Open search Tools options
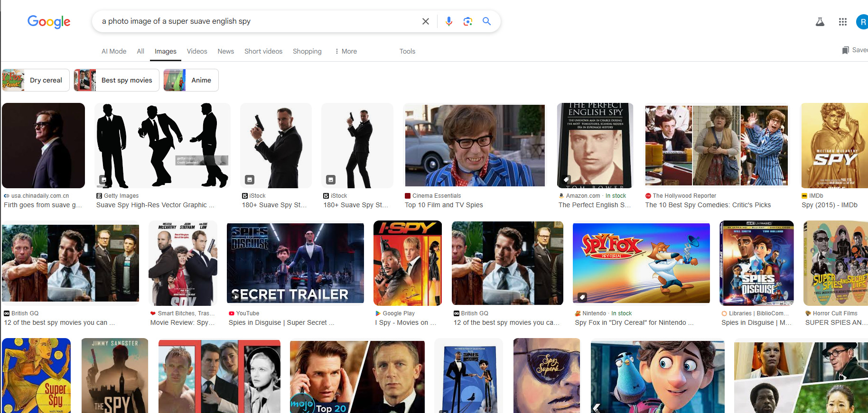 [407, 51]
